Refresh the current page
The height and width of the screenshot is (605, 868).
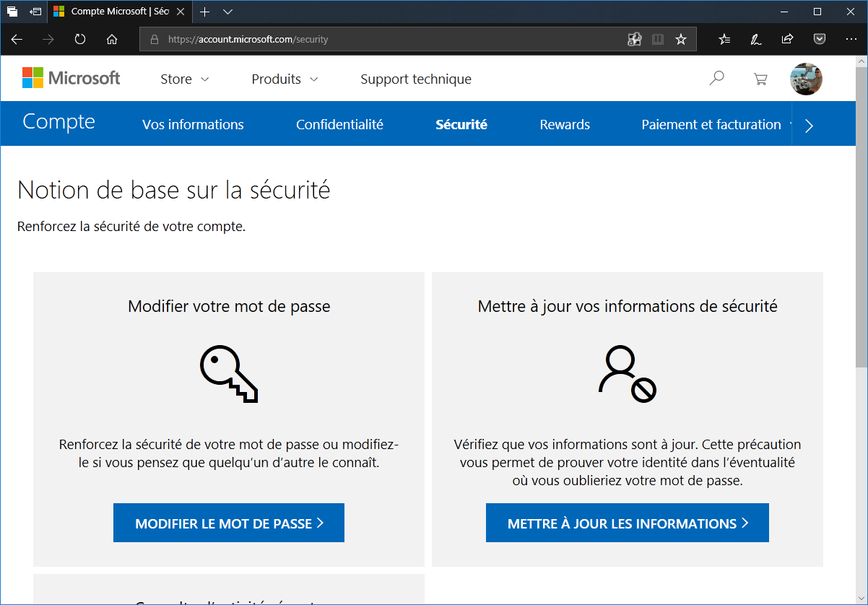pyautogui.click(x=80, y=40)
